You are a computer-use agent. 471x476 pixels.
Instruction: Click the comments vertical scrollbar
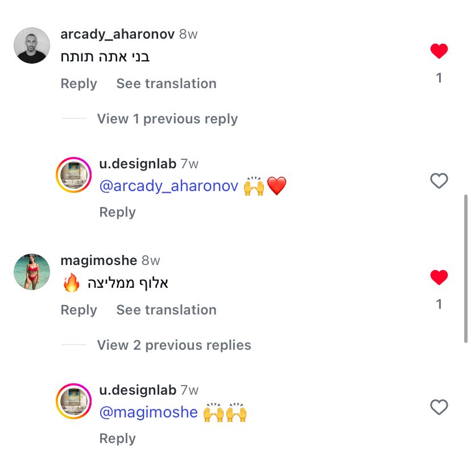tap(466, 267)
